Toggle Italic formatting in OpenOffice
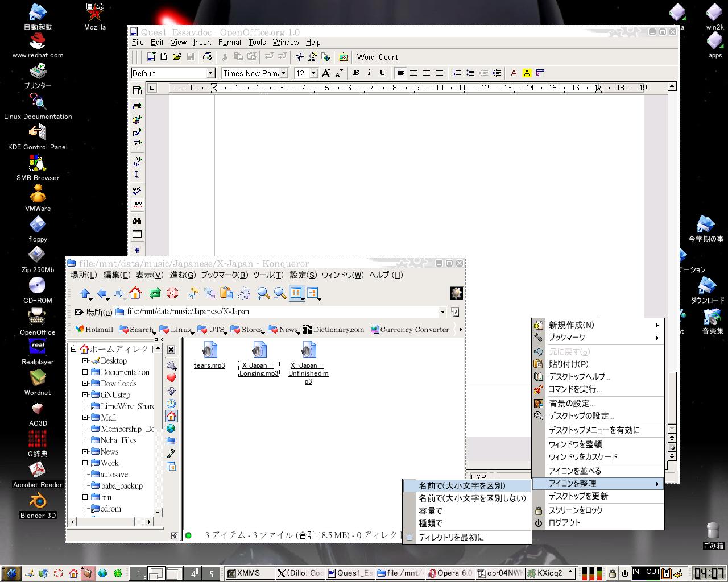The height and width of the screenshot is (582, 728). point(369,73)
